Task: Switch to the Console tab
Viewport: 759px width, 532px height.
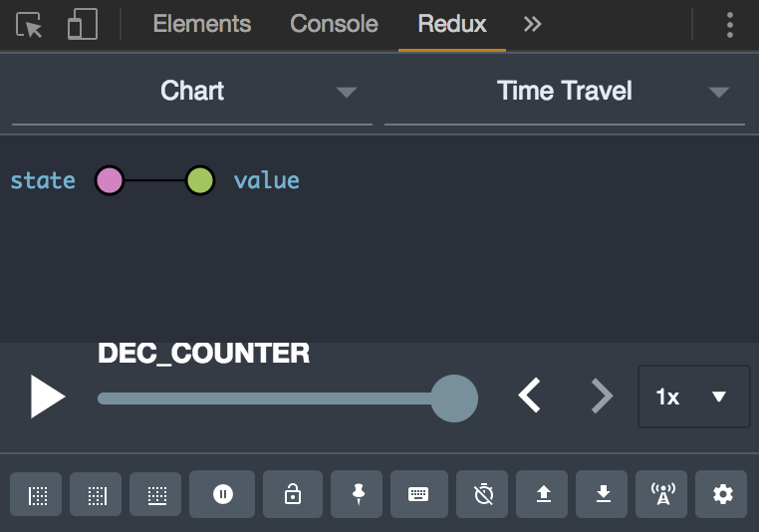Action: tap(334, 25)
